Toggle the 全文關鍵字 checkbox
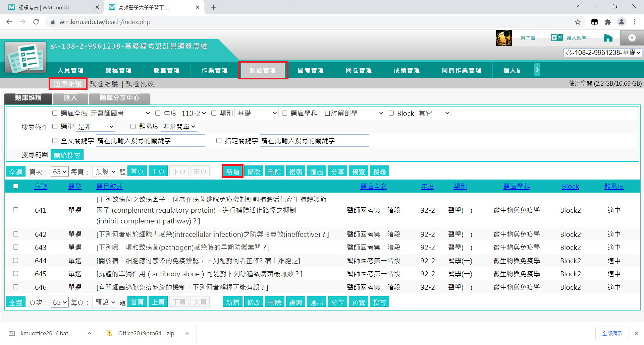 (55, 141)
